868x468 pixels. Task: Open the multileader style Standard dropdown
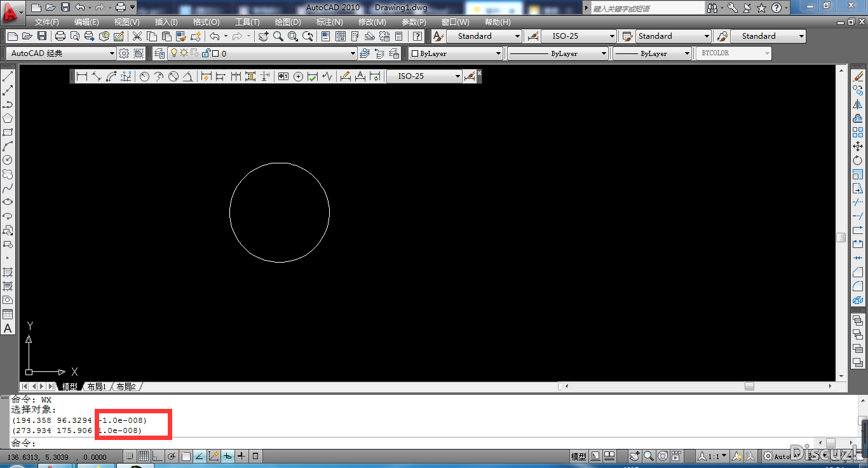768,36
